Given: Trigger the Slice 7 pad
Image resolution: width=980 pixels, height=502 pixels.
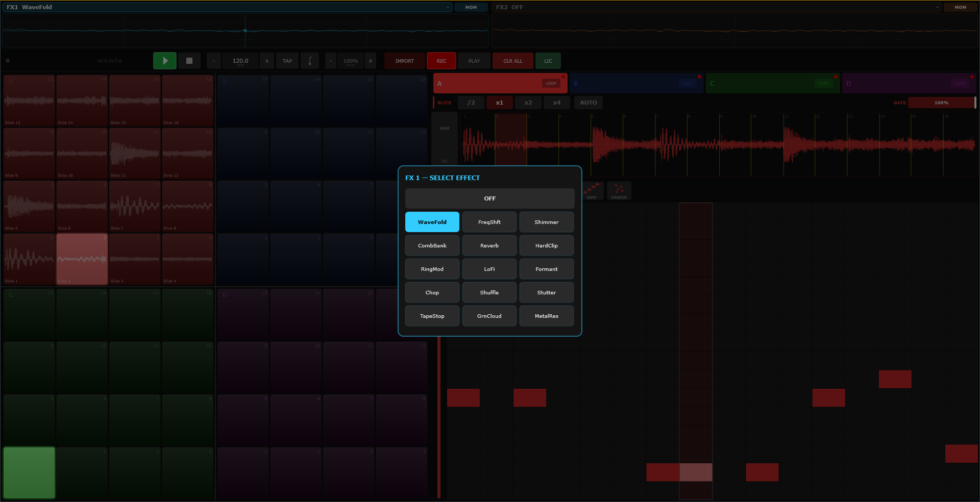Looking at the screenshot, I should pos(135,206).
